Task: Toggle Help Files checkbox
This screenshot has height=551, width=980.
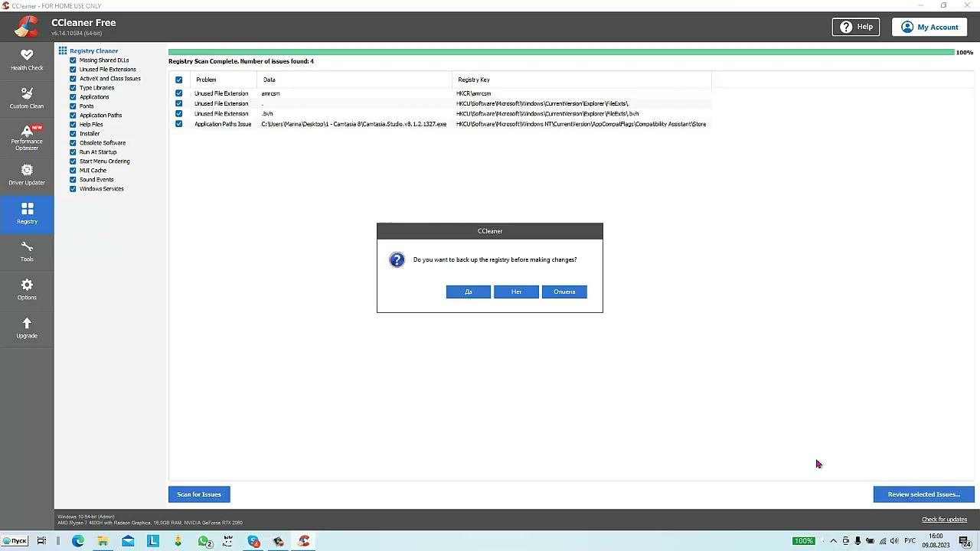Action: pos(73,125)
